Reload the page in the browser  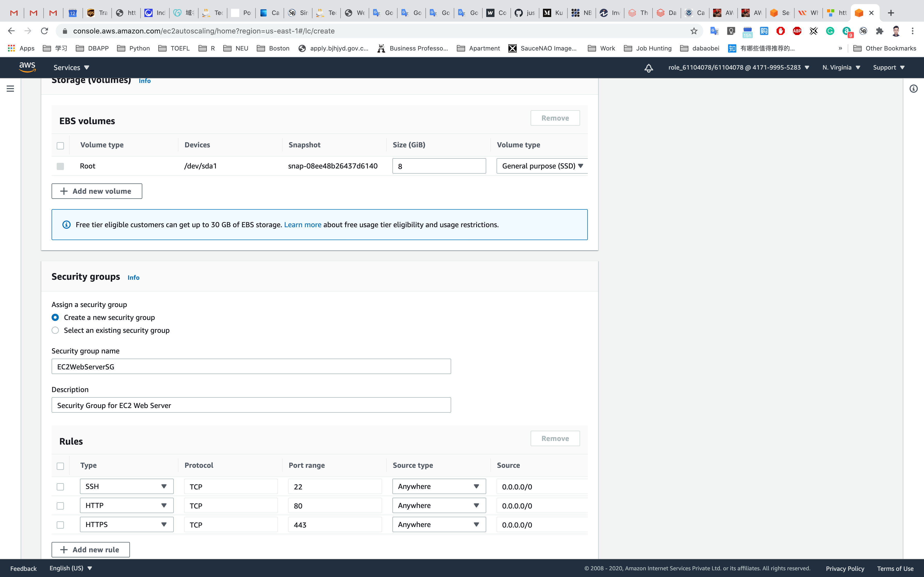point(45,31)
